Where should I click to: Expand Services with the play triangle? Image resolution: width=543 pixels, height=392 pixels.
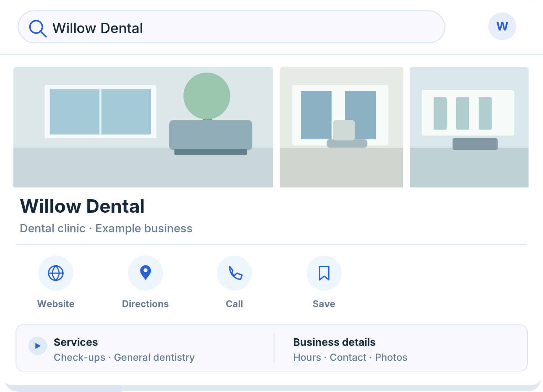(x=38, y=346)
